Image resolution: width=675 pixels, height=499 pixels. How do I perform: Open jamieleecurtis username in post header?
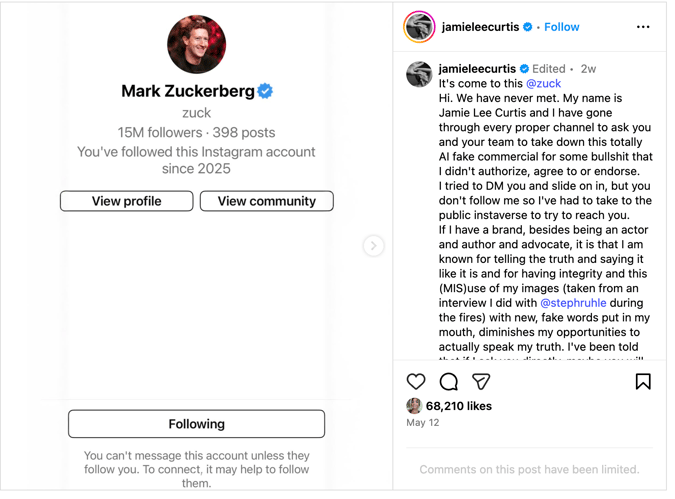(482, 27)
